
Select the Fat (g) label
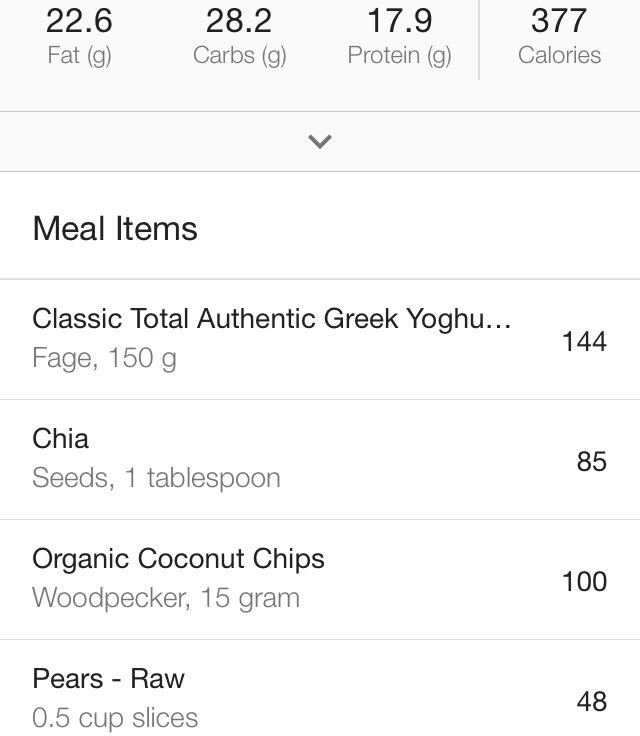(79, 55)
